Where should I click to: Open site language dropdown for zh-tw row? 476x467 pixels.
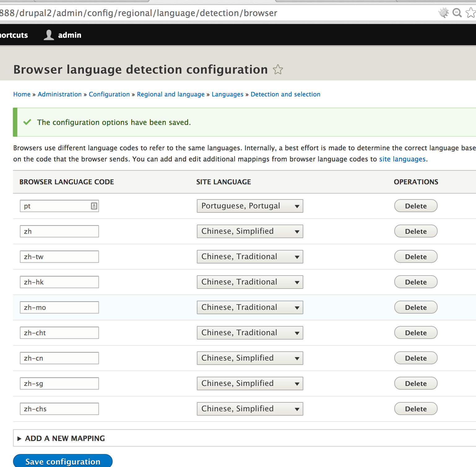[250, 257]
